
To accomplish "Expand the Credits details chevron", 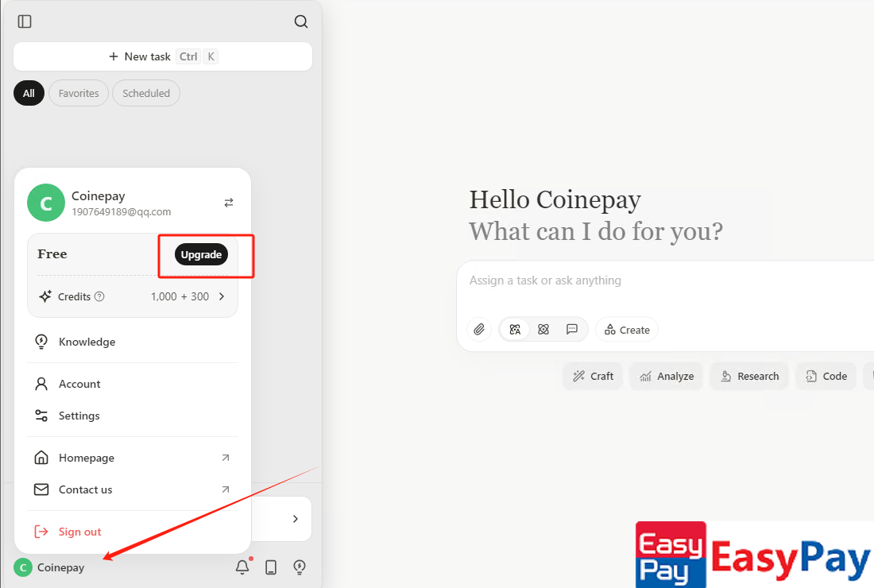I will [x=222, y=296].
